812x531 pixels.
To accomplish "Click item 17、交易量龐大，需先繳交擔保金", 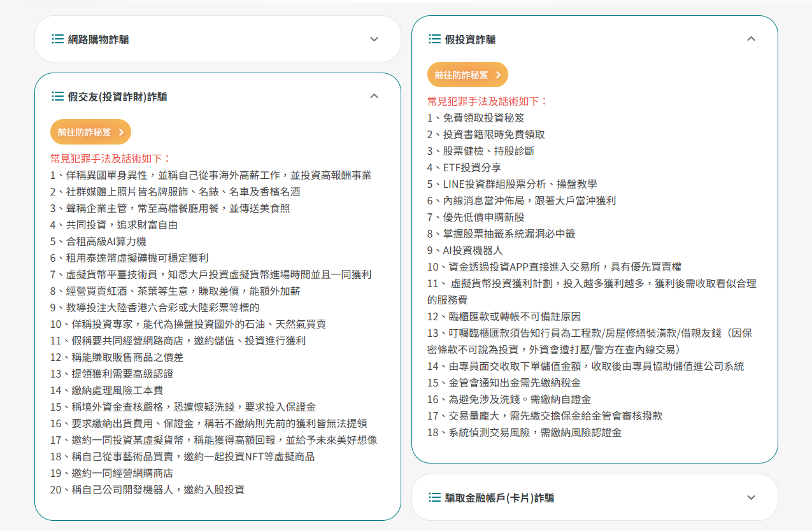I will [x=545, y=416].
